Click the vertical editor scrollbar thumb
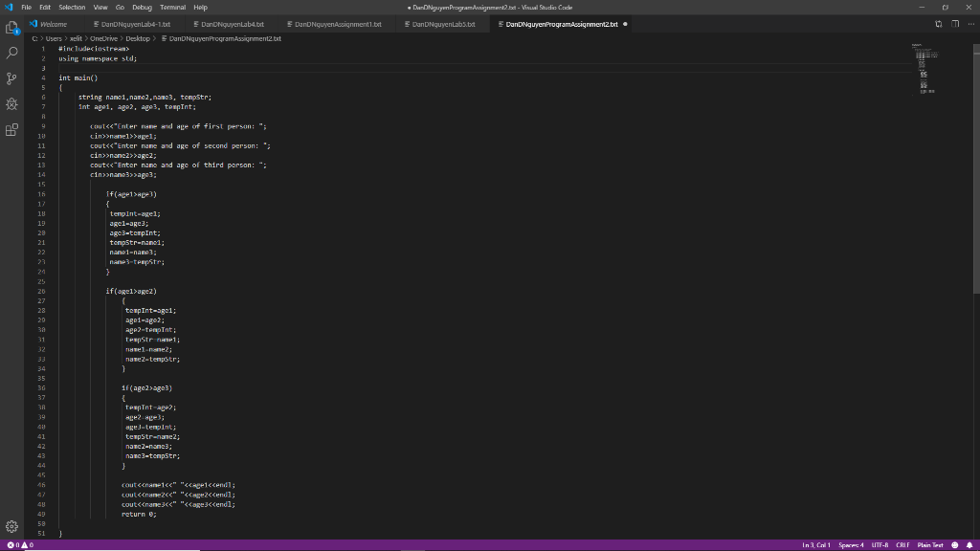 point(976,167)
